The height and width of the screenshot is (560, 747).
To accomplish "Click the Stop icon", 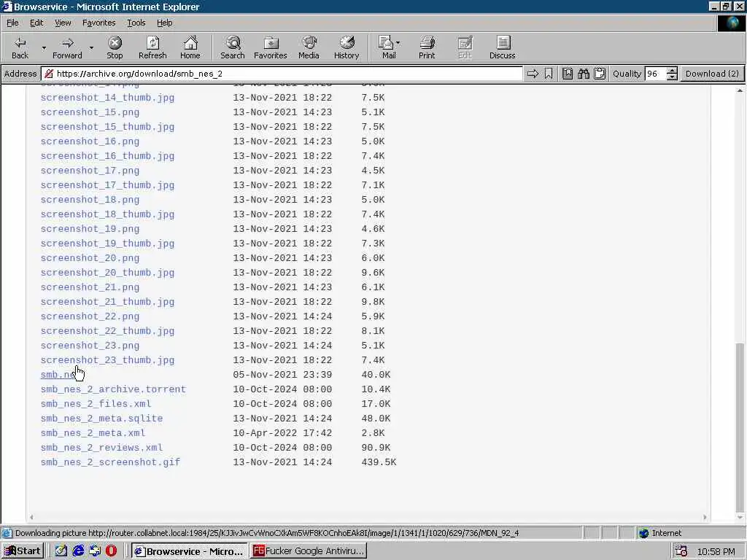I will (x=115, y=43).
